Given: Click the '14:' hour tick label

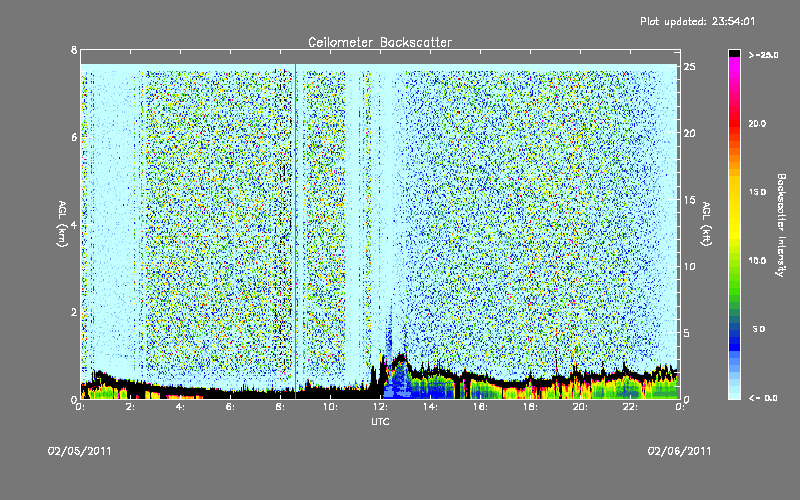Looking at the screenshot, I should (x=431, y=407).
